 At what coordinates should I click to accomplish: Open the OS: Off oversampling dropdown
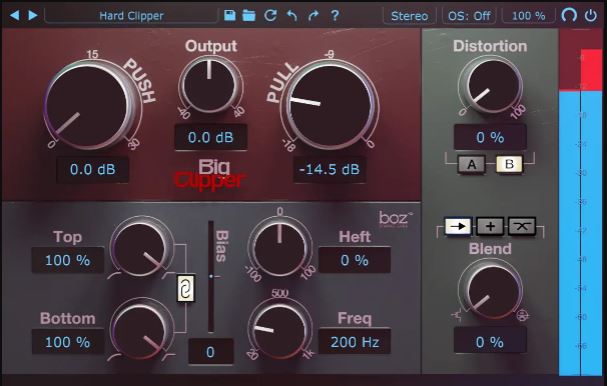[469, 16]
